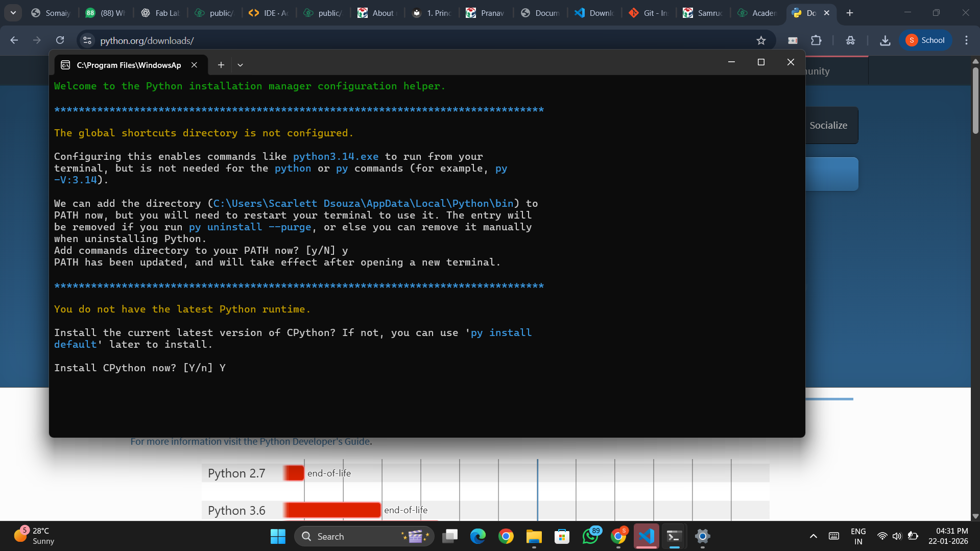Click the ENG IN language indicator
Screen dimensions: 980x551
[858, 536]
